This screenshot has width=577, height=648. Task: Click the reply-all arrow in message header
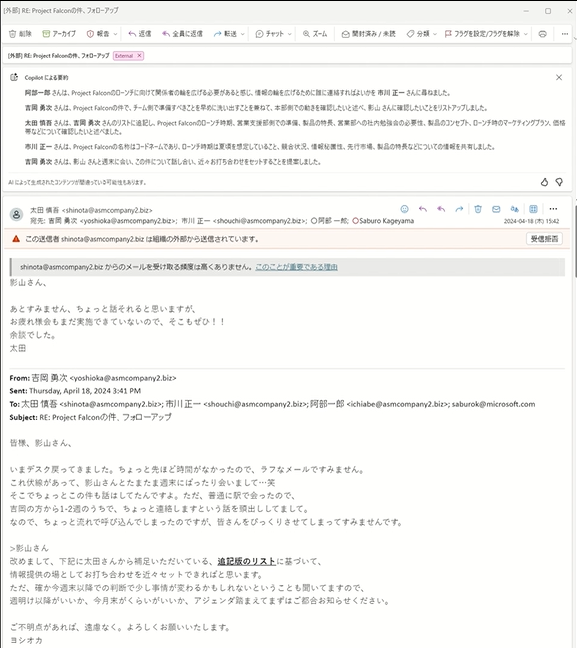[x=441, y=209]
